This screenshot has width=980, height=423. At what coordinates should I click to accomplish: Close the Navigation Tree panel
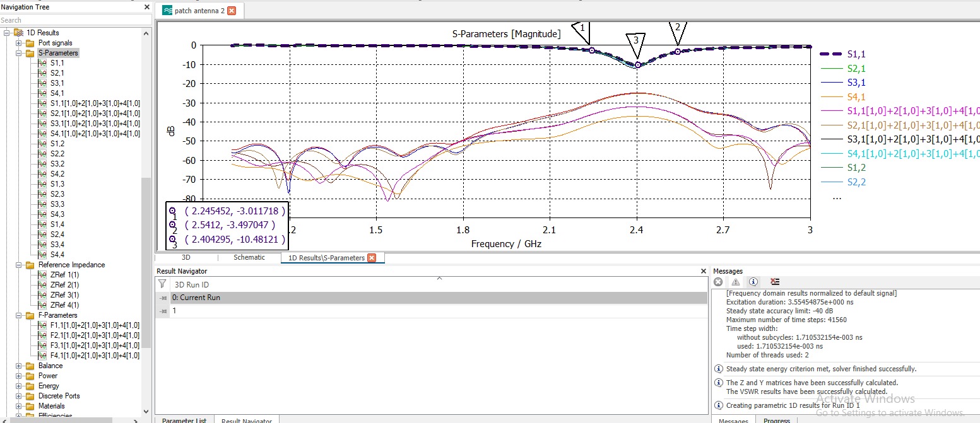(x=146, y=7)
